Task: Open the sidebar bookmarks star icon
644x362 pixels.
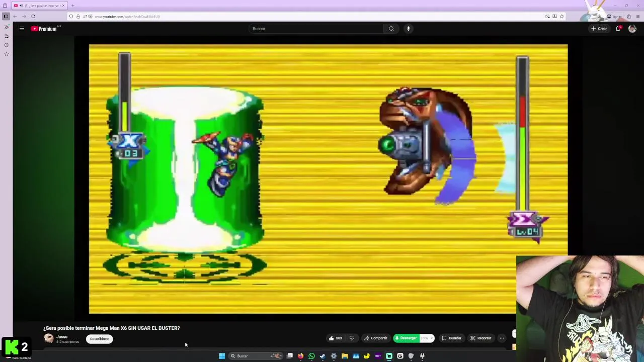Action: 6,53
